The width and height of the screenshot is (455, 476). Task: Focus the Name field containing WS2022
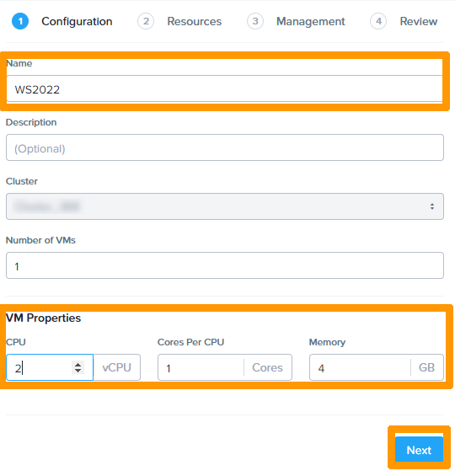(225, 89)
